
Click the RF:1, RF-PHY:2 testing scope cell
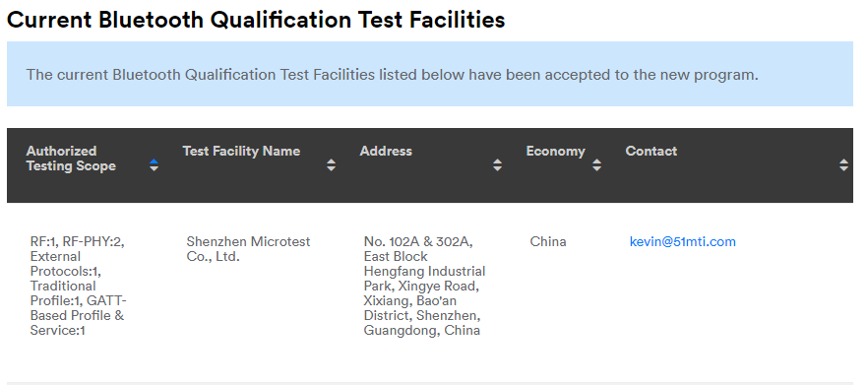pos(78,286)
